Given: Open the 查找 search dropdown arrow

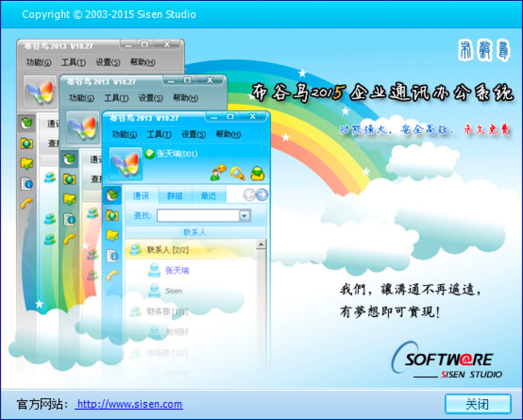Looking at the screenshot, I should click(245, 216).
